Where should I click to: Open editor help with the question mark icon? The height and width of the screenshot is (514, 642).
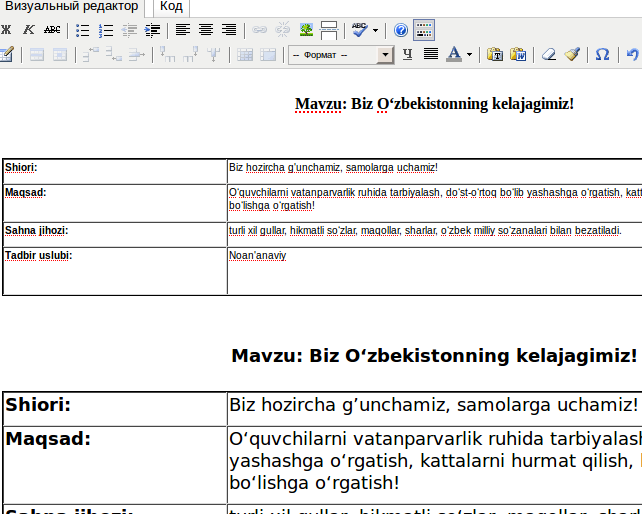click(401, 30)
